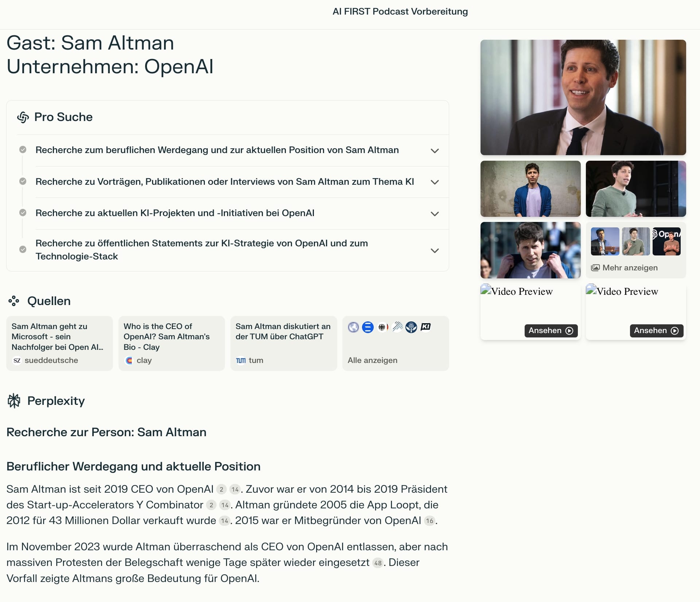
Task: Expand the KI-Strategie und Technologie-Stack step
Action: click(x=435, y=250)
